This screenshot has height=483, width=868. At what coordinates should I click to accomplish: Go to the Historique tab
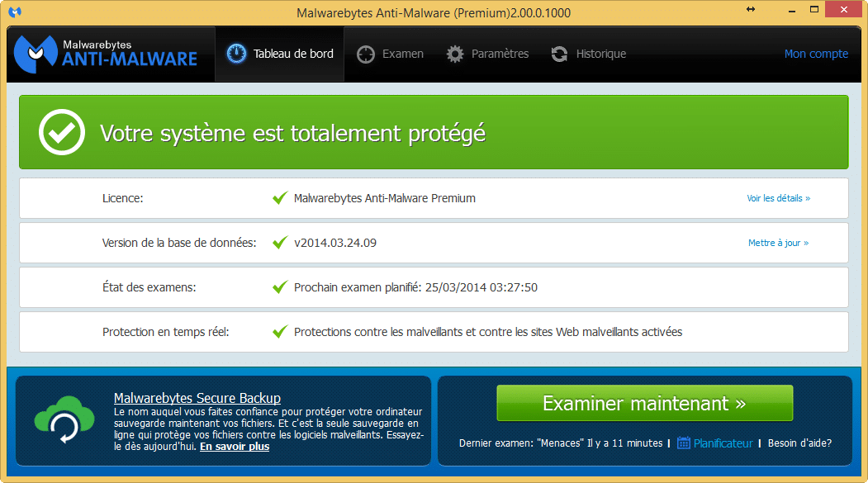(589, 54)
